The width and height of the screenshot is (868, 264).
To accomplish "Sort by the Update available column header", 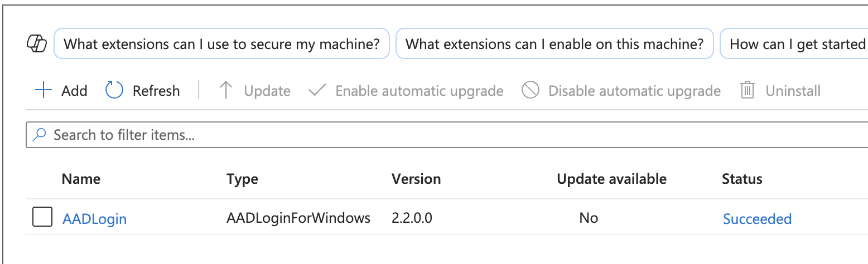I will [x=611, y=179].
